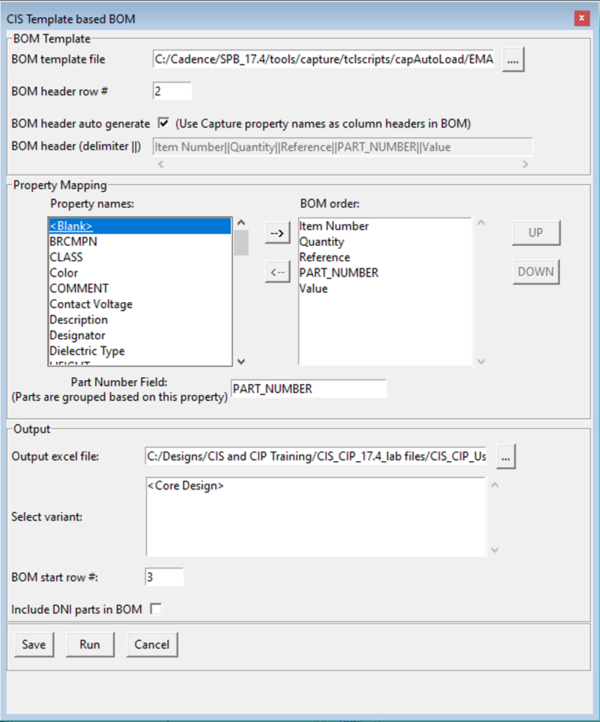The height and width of the screenshot is (722, 600).
Task: Cancel the BOM dialog
Action: pyautogui.click(x=152, y=645)
